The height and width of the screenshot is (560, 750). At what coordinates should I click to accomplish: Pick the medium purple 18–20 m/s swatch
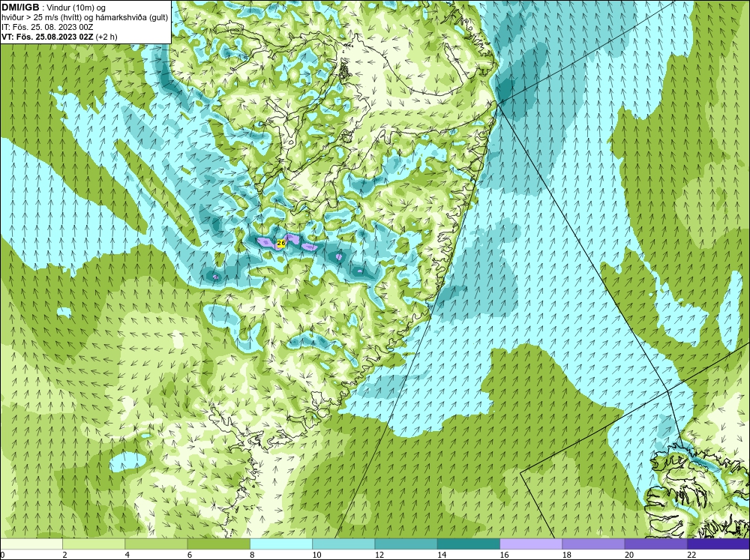pos(593,544)
